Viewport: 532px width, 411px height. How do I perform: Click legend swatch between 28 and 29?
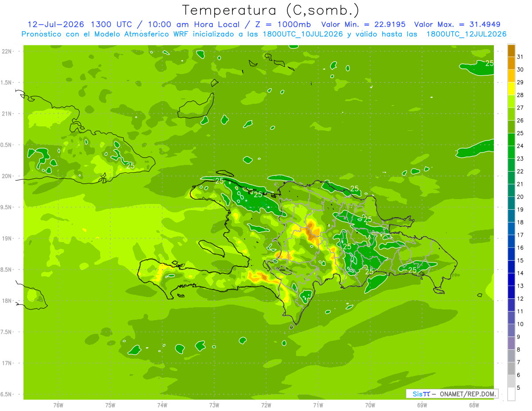(x=511, y=89)
